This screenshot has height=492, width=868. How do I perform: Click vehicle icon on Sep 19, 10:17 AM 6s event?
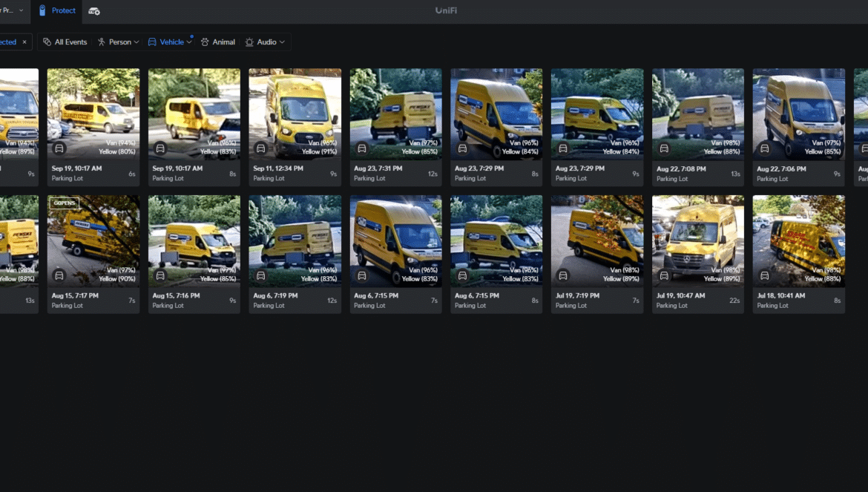point(59,148)
